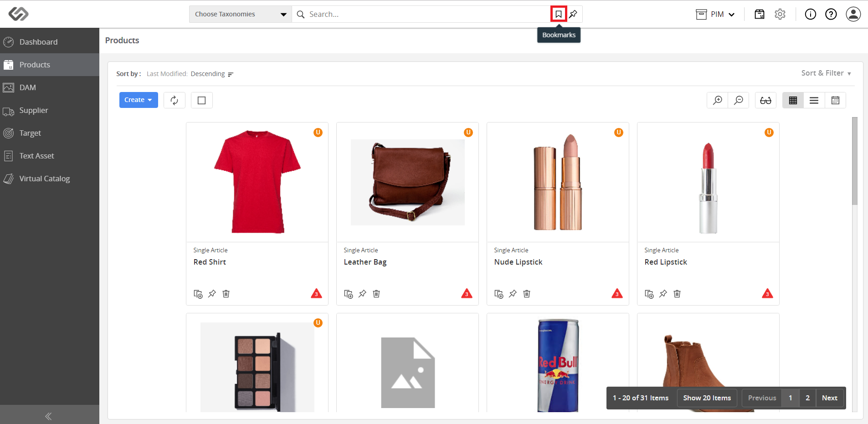The height and width of the screenshot is (424, 868).
Task: Pin the Red Lipstick product
Action: [663, 294]
